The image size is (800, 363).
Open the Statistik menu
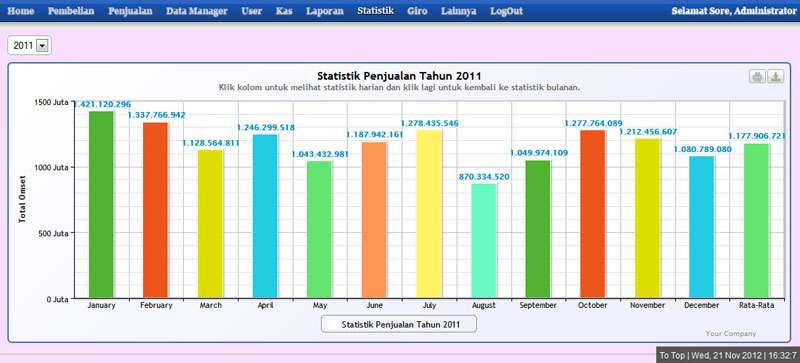[376, 10]
